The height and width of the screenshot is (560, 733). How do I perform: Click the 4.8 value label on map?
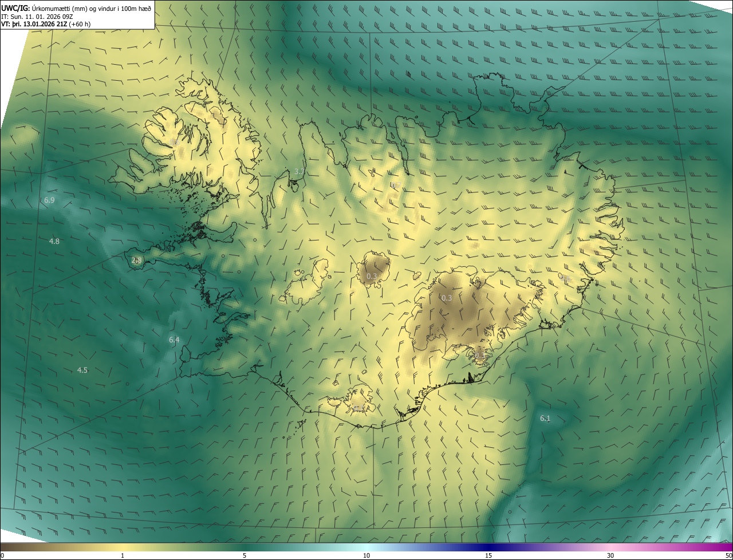point(54,242)
